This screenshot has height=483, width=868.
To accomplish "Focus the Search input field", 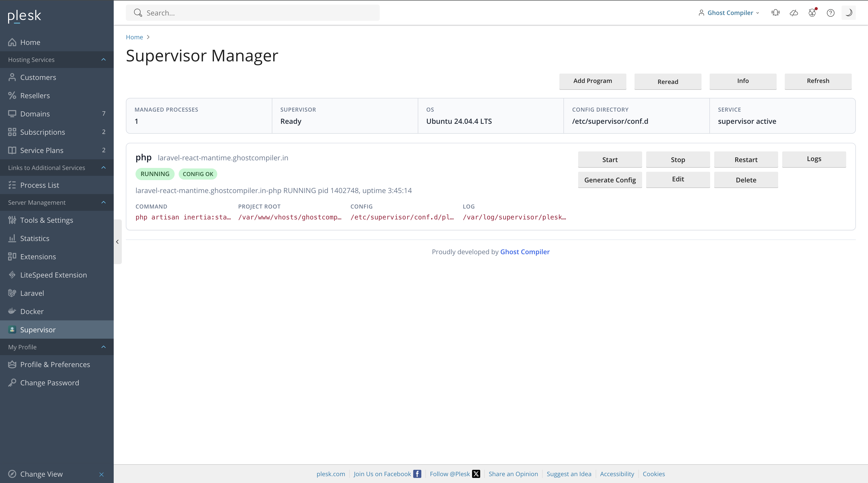I will (253, 13).
